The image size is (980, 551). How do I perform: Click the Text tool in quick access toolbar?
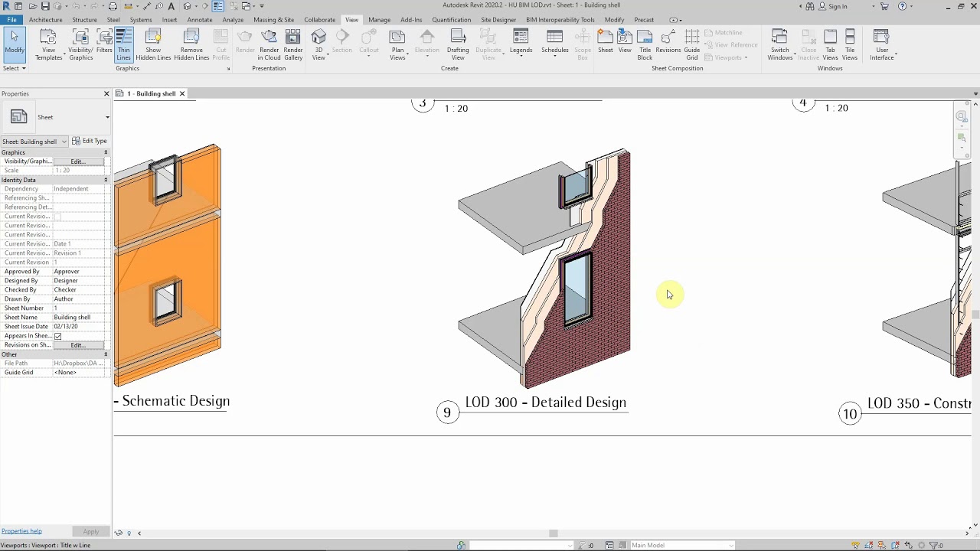171,6
